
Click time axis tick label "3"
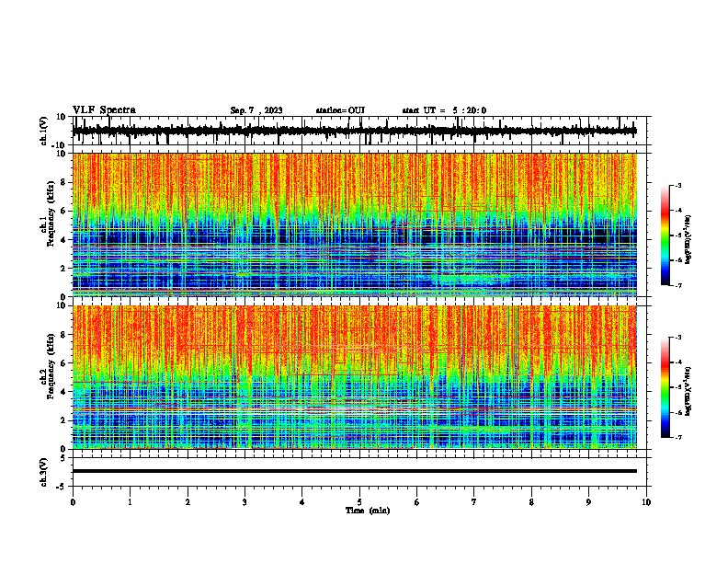point(245,502)
